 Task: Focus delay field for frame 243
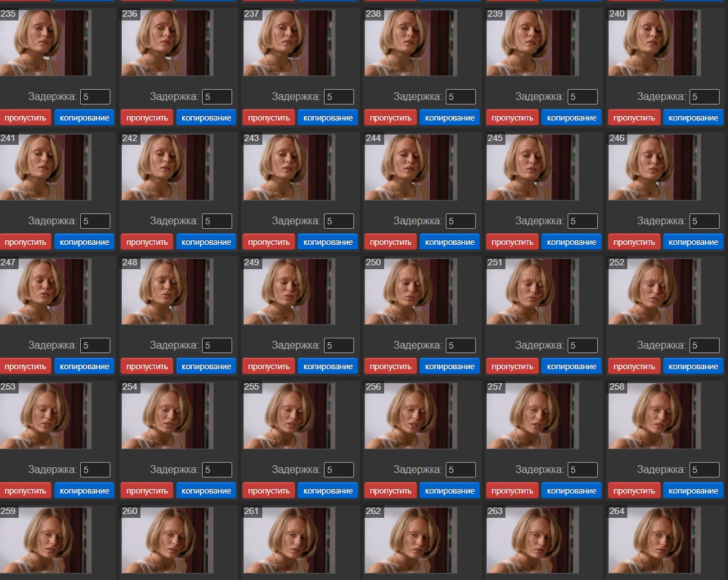tap(339, 221)
